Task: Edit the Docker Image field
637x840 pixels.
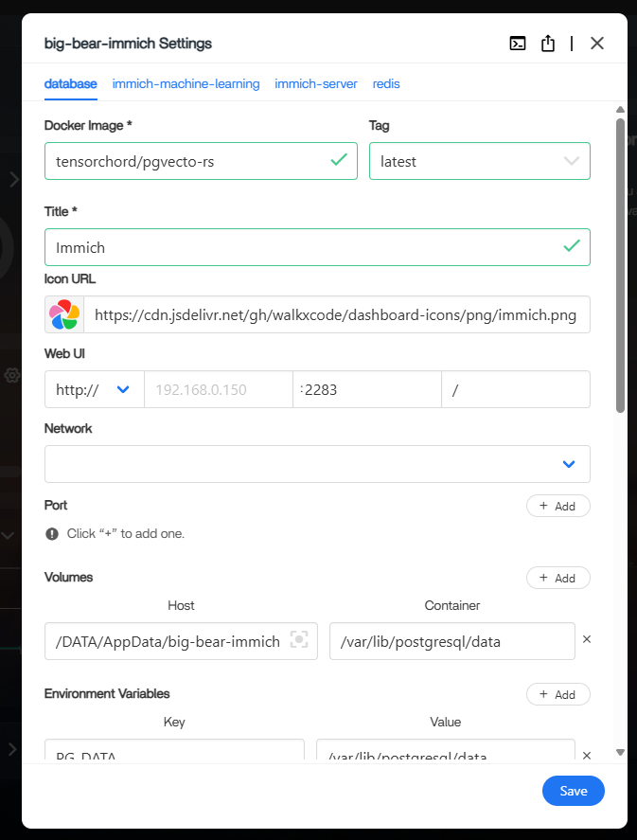Action: 201,161
